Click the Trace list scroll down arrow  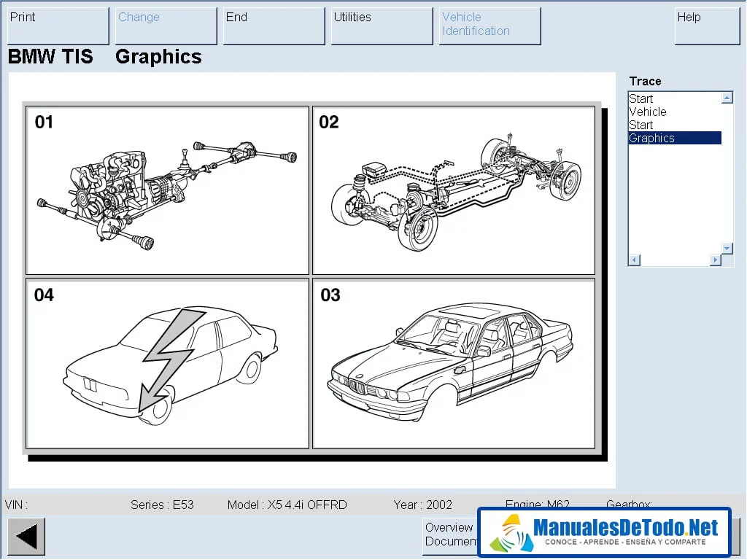point(727,248)
